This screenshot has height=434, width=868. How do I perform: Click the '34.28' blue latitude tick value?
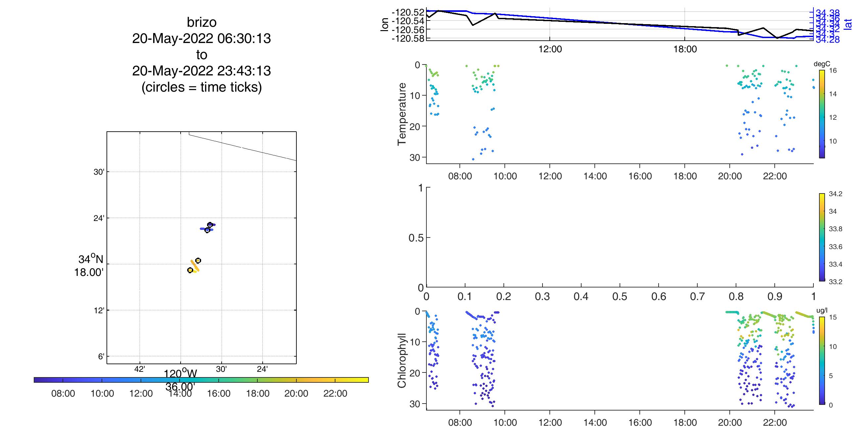[x=828, y=40]
